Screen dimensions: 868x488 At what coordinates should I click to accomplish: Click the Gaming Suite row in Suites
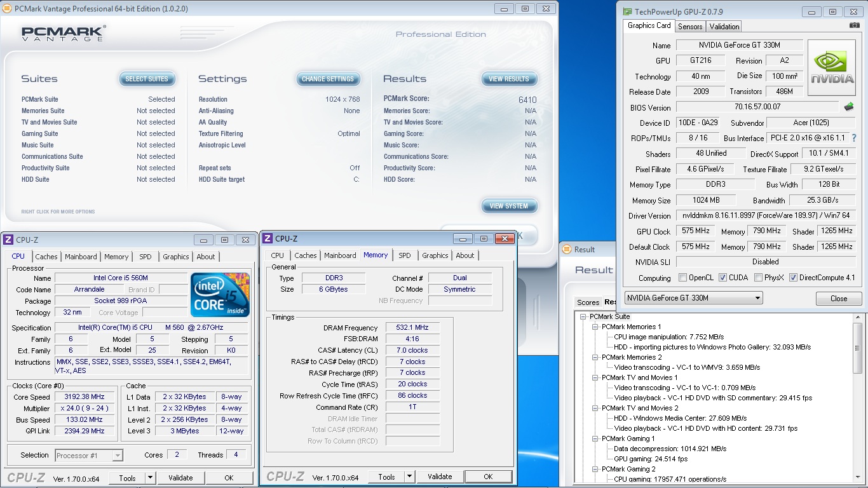click(x=98, y=133)
